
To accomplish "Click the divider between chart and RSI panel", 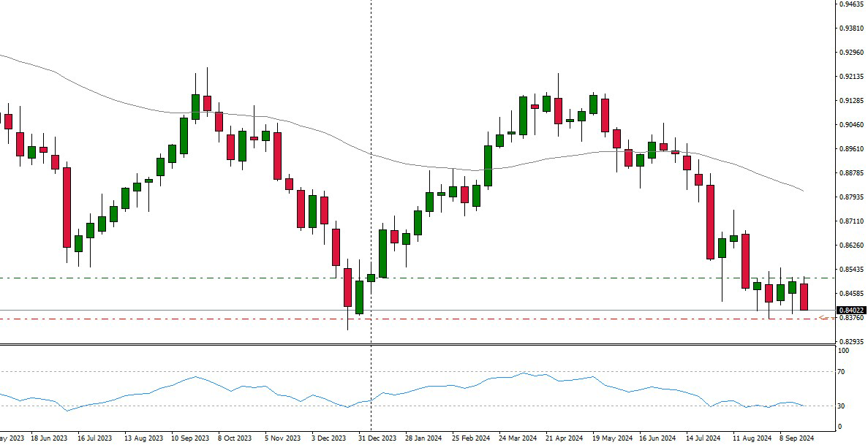I will tap(417, 344).
